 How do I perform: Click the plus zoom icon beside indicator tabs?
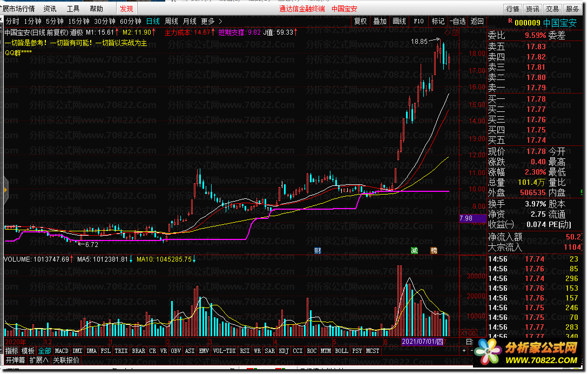pos(464,351)
